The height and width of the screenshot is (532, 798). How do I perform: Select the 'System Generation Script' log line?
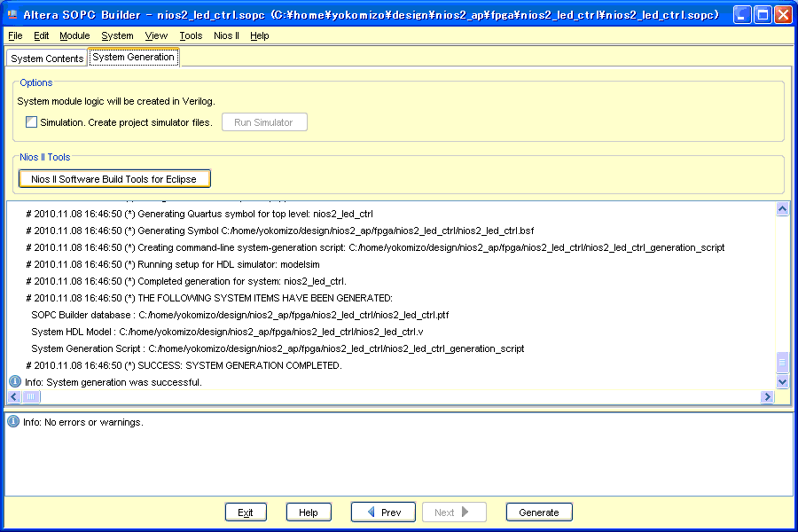[x=278, y=348]
